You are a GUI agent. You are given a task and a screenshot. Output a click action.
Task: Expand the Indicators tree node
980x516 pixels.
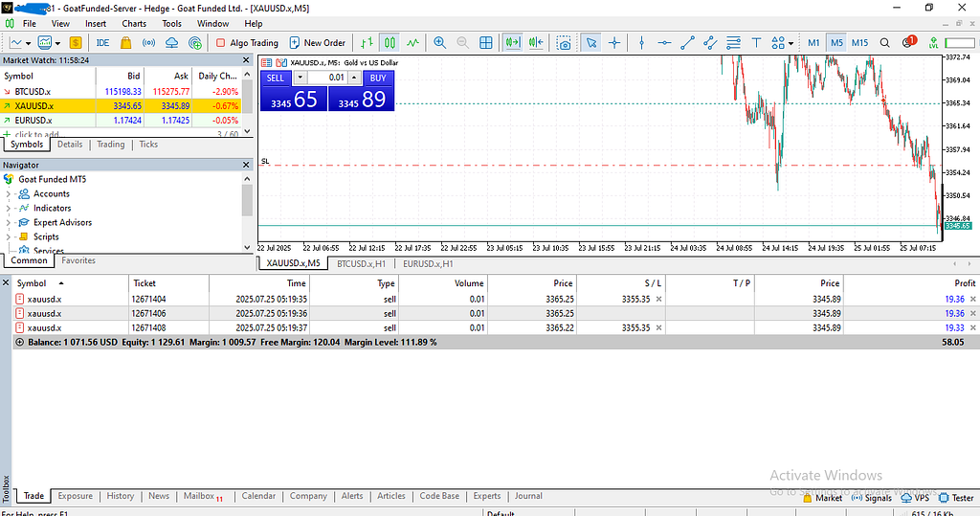coord(8,209)
